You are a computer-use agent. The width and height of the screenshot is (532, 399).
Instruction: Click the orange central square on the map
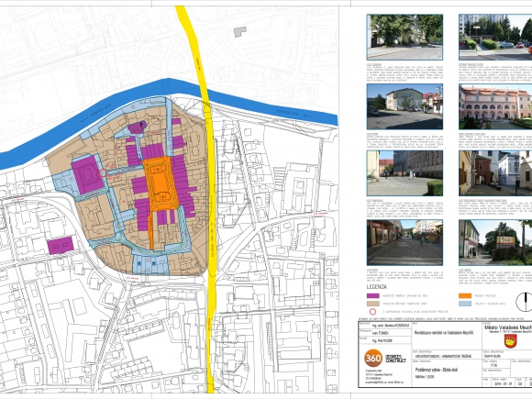tap(161, 183)
